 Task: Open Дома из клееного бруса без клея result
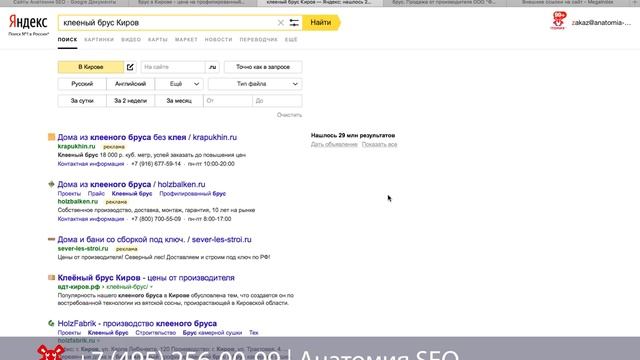click(x=147, y=137)
